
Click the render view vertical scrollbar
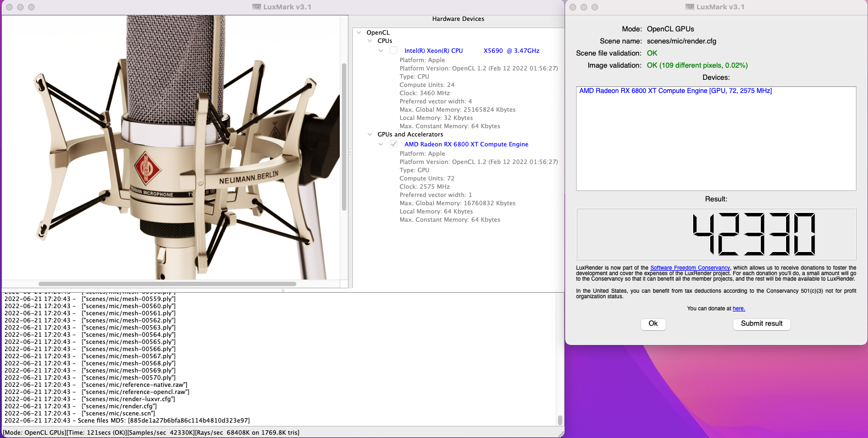pyautogui.click(x=344, y=136)
